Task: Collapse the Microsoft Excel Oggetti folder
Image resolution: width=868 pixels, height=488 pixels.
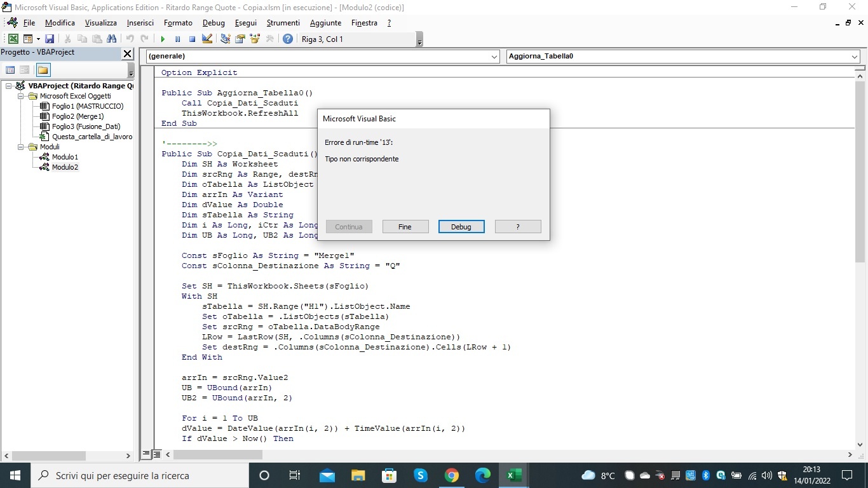Action: point(21,96)
